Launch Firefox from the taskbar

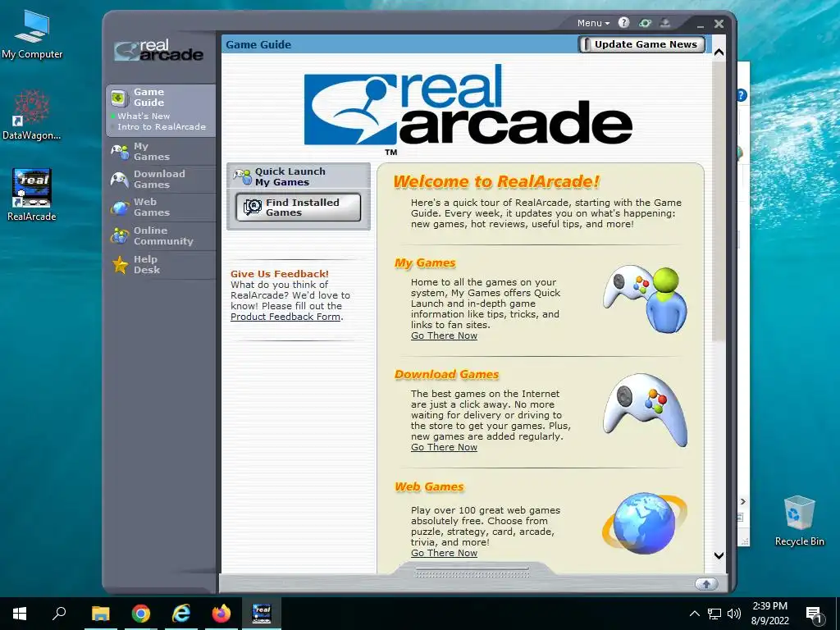221,614
